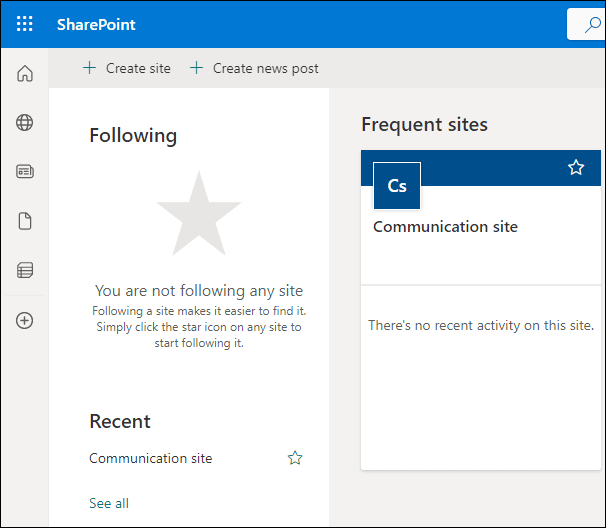The height and width of the screenshot is (528, 606).
Task: Go to Home in left rail
Action: 25,73
